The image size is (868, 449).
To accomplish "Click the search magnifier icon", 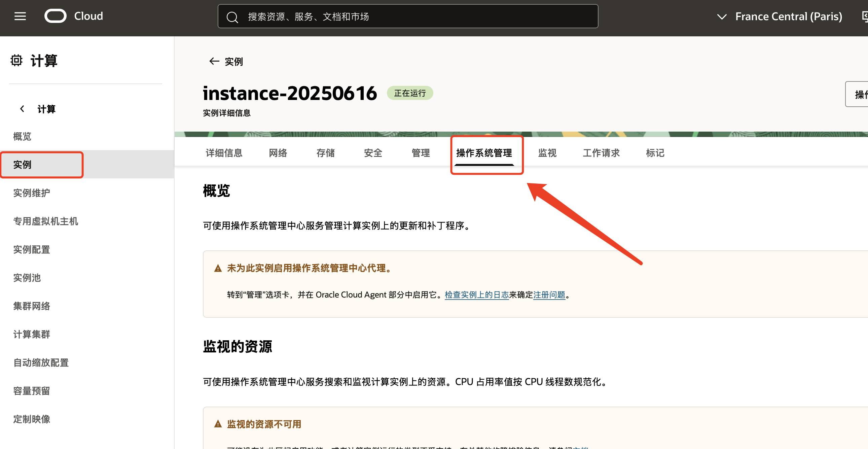I will click(232, 17).
